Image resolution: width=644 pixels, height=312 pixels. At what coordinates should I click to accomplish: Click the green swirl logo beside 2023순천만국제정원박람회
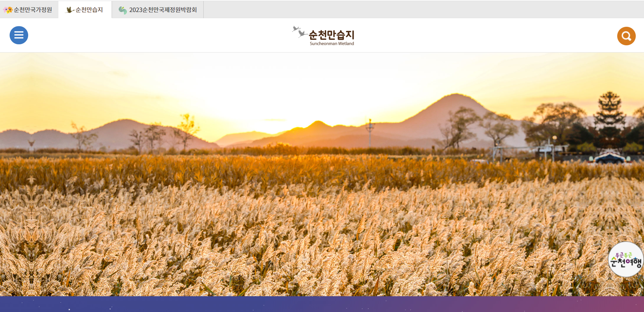tap(122, 10)
